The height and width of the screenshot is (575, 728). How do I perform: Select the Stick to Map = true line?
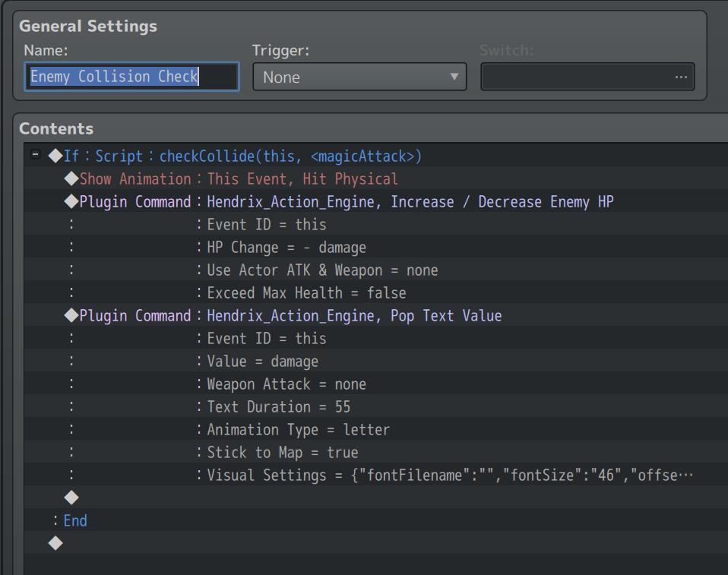376,451
